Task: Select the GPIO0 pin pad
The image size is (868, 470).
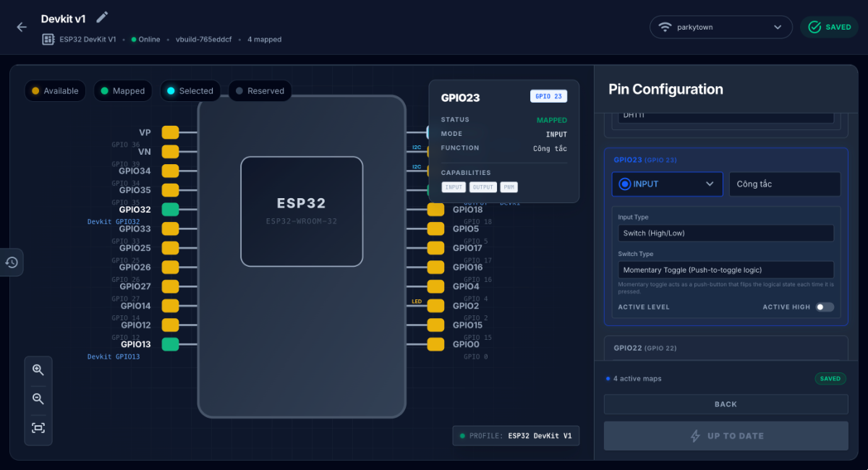Action: click(x=435, y=344)
